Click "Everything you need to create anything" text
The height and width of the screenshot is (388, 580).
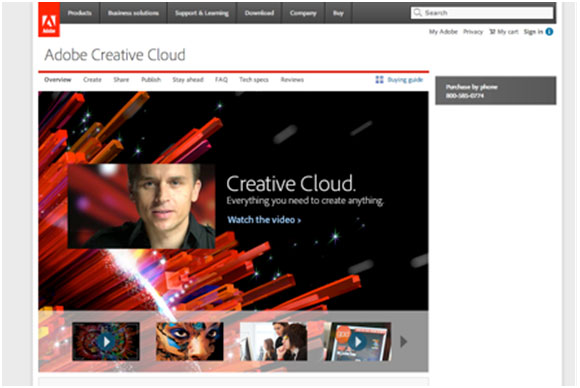coord(305,201)
